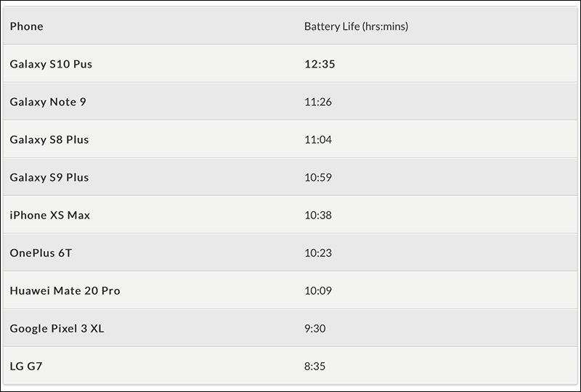Image resolution: width=581 pixels, height=392 pixels.
Task: Click the 10:23 battery value
Action: point(318,253)
